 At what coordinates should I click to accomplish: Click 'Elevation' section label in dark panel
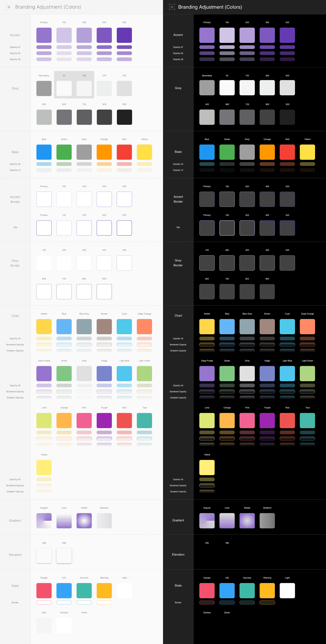click(178, 554)
